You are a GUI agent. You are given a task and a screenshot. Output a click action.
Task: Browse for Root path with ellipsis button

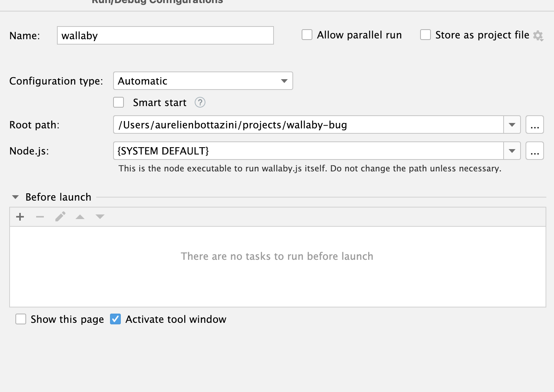535,125
